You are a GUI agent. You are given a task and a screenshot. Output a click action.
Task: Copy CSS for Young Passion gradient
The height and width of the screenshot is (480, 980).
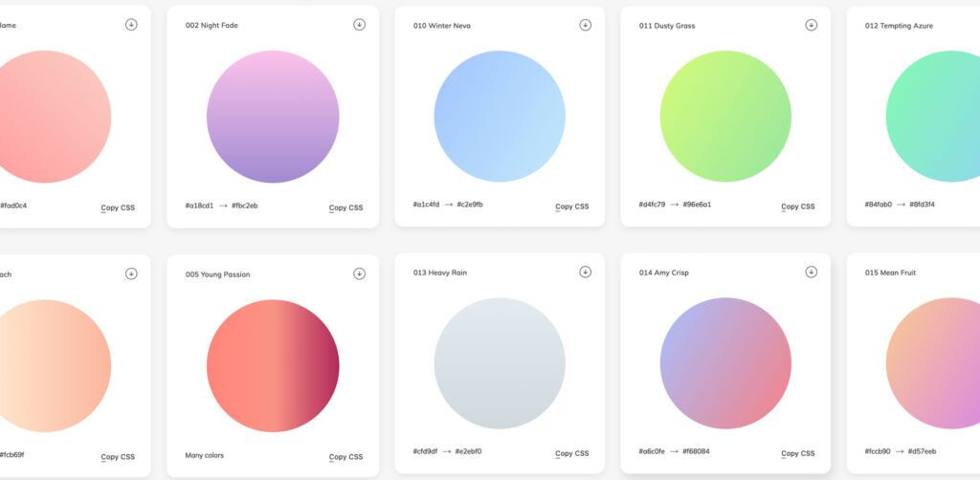point(346,457)
